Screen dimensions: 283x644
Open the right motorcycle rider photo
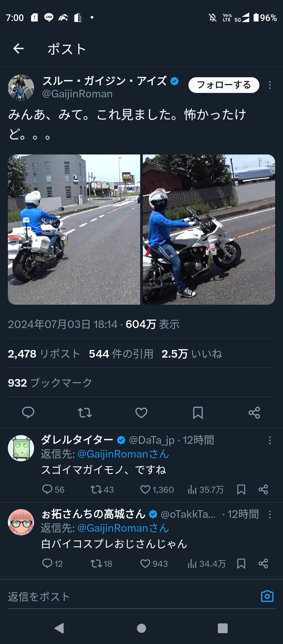coord(209,229)
